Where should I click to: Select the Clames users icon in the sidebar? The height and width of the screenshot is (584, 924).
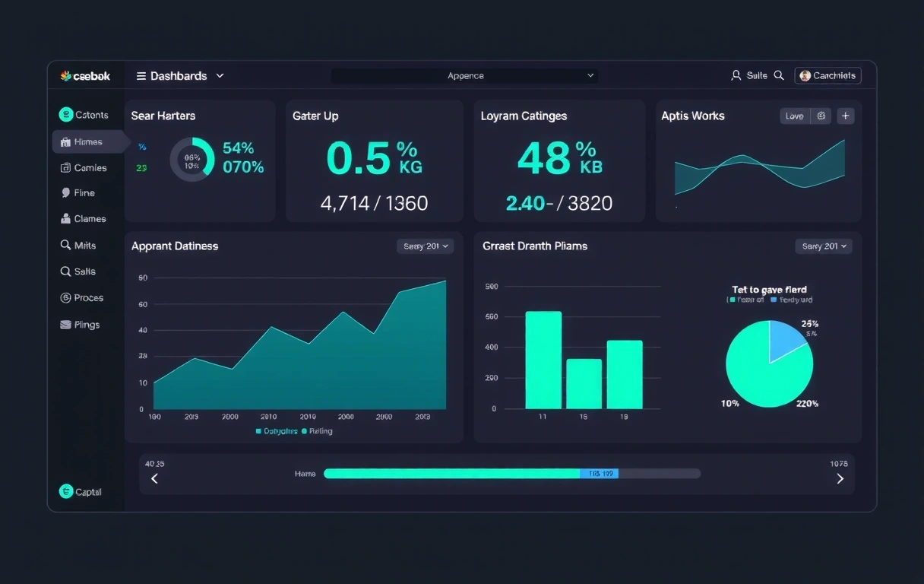point(66,218)
